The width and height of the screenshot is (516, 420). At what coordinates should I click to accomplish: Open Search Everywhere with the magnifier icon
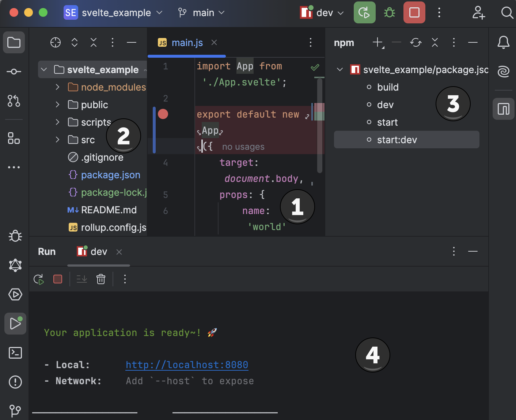click(507, 13)
